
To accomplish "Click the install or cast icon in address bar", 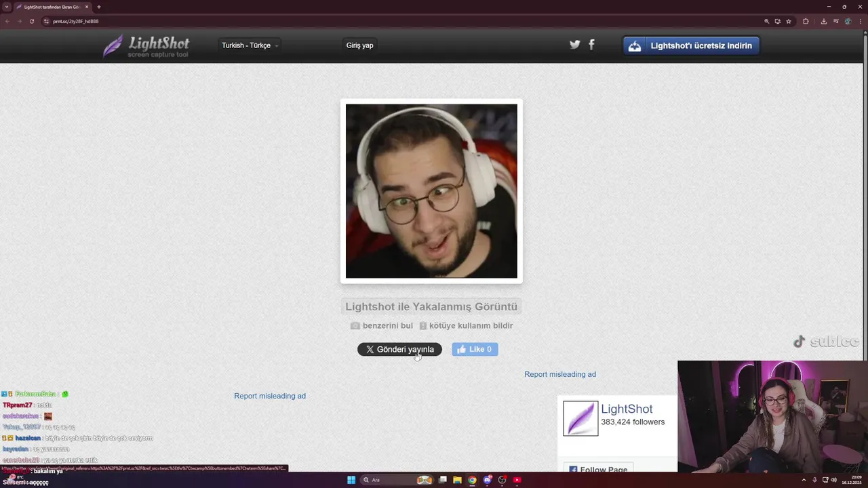I will point(778,21).
